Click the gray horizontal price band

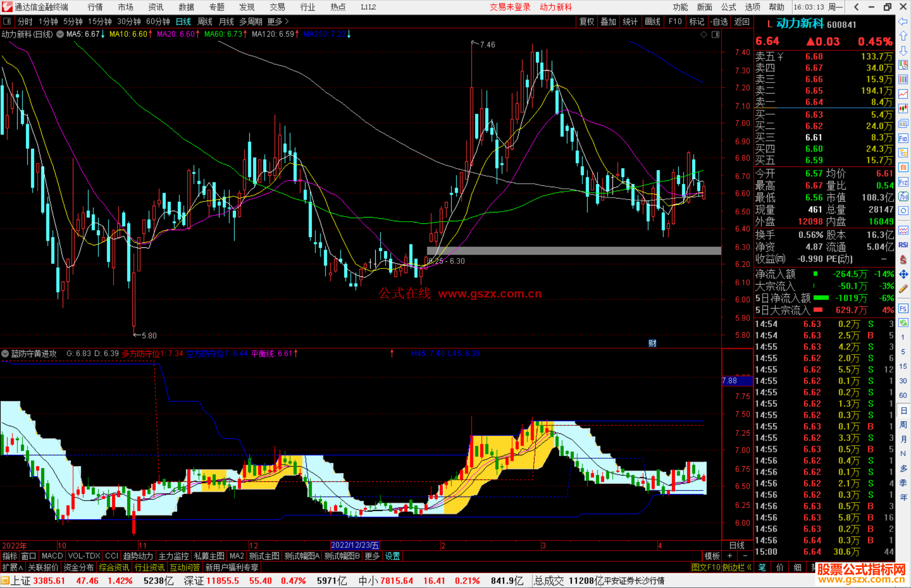coord(574,251)
